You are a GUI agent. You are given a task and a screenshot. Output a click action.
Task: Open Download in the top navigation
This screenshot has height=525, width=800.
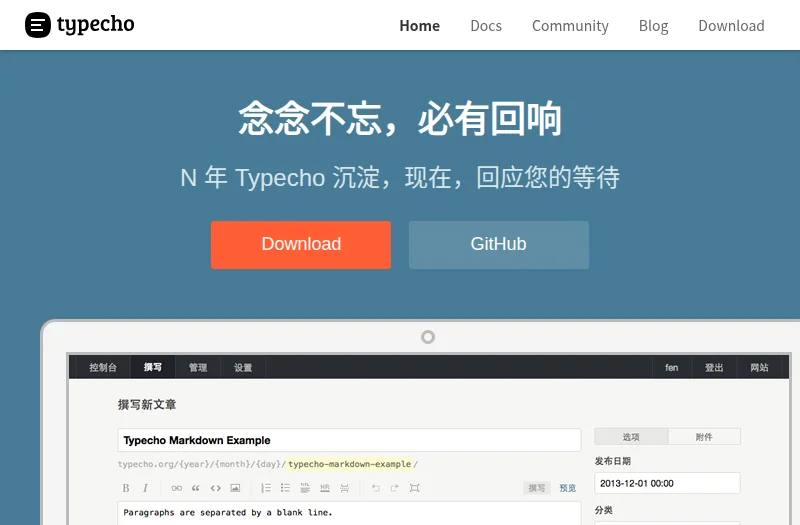click(731, 26)
